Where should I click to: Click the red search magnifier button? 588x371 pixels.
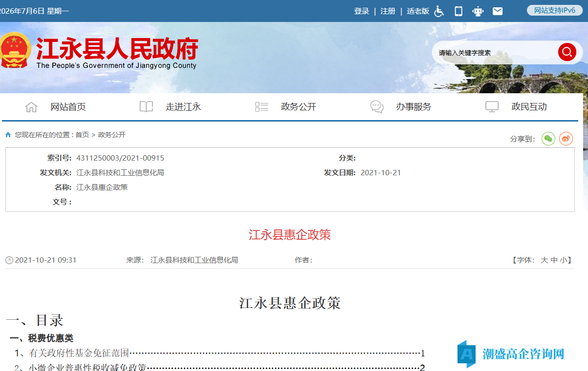click(x=567, y=52)
